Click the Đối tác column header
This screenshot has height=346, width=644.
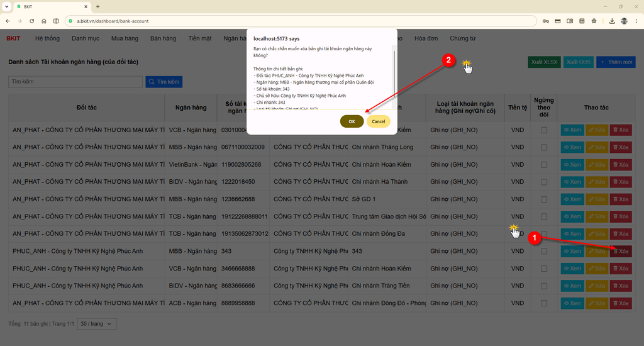[86, 107]
